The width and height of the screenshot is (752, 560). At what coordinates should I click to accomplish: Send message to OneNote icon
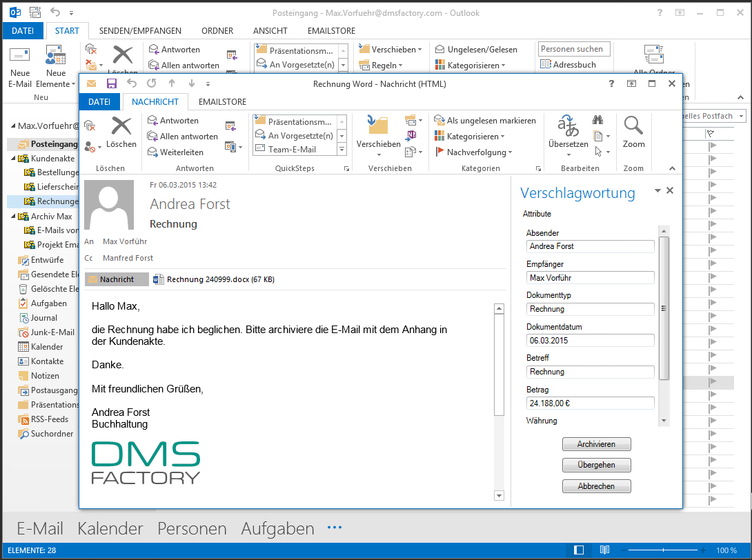[x=411, y=136]
